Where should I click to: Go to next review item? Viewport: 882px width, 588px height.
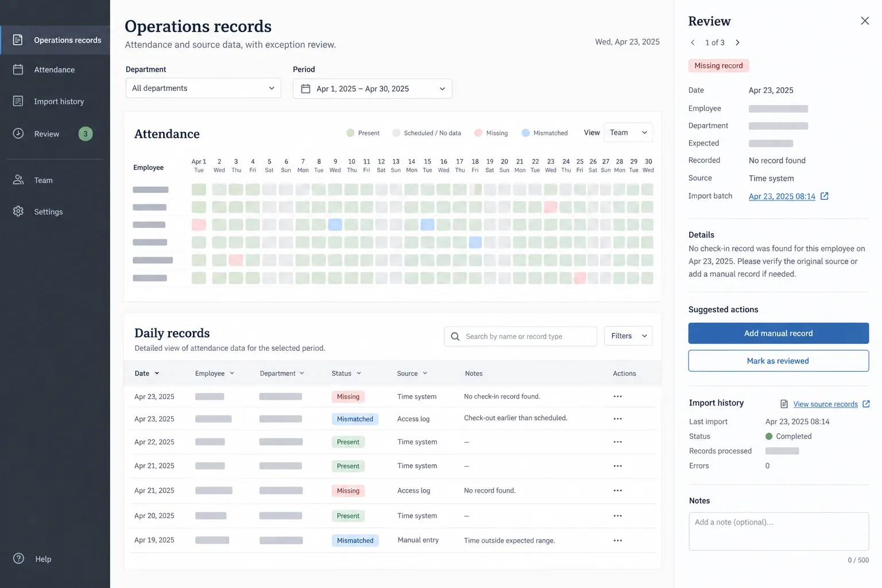[738, 42]
